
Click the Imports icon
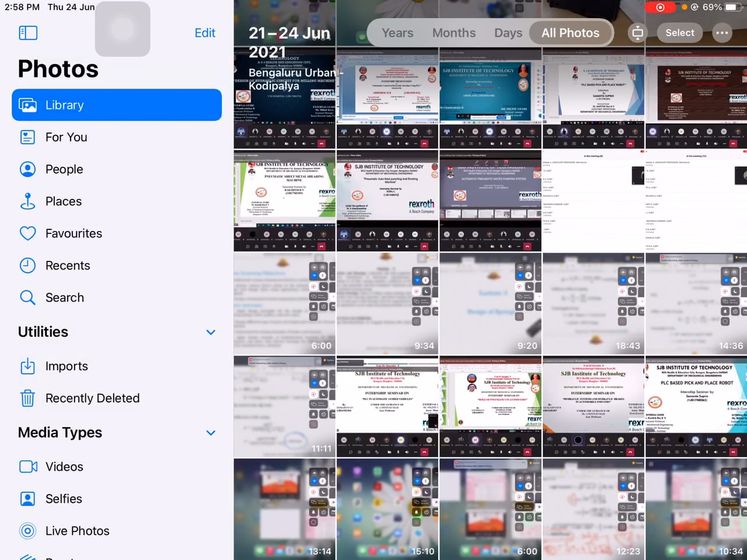27,366
